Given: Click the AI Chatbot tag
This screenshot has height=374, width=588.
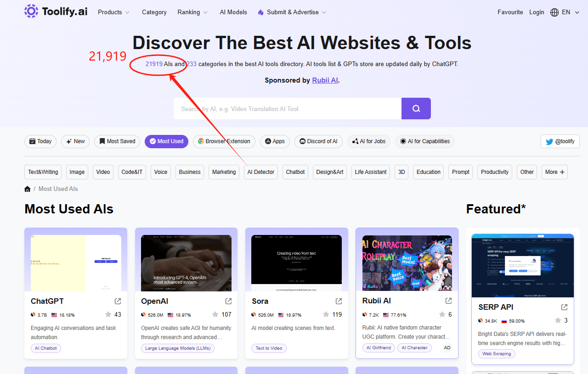Looking at the screenshot, I should tap(46, 348).
